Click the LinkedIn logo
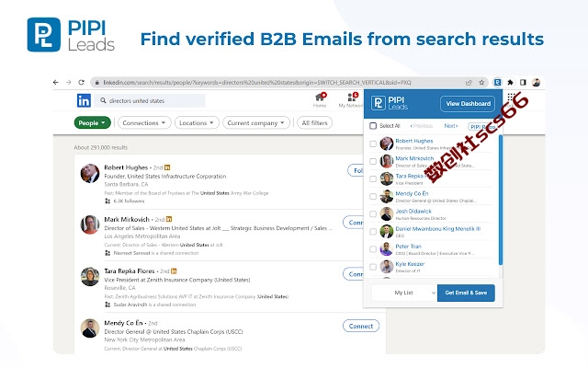588x368 pixels. (84, 100)
